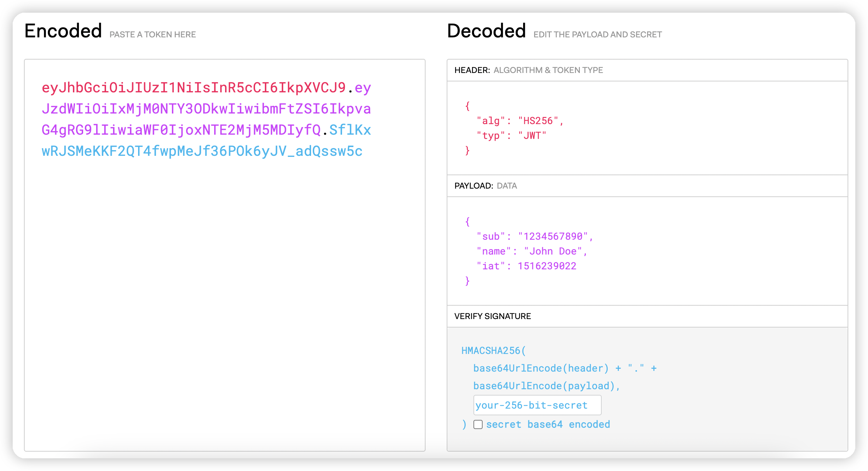Click PASTE A TOKEN HERE hint text
This screenshot has width=868, height=471.
153,35
